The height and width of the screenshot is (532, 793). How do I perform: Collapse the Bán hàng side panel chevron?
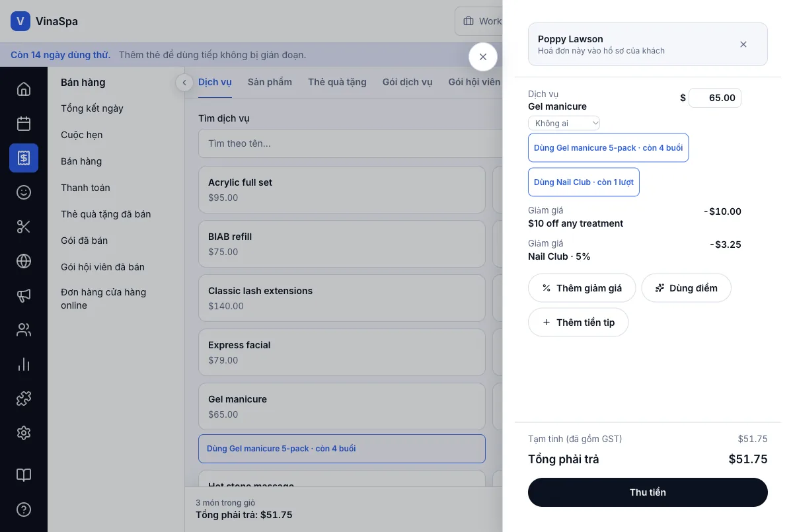coord(184,83)
